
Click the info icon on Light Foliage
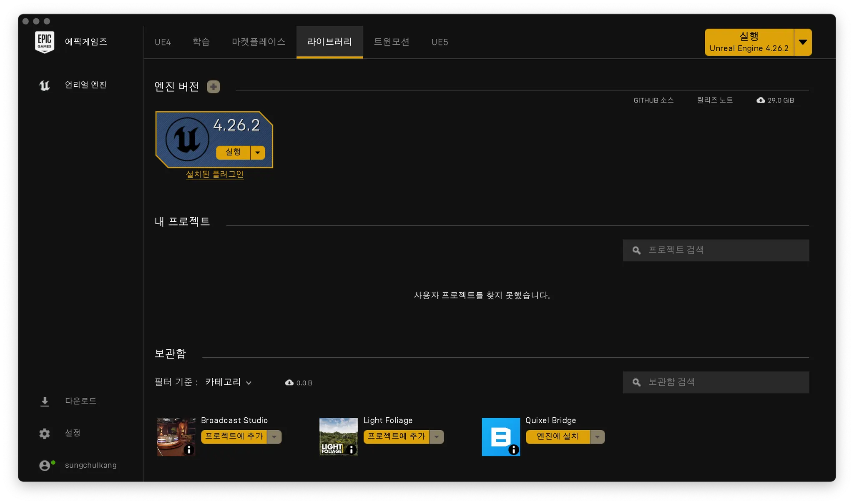coord(351,449)
